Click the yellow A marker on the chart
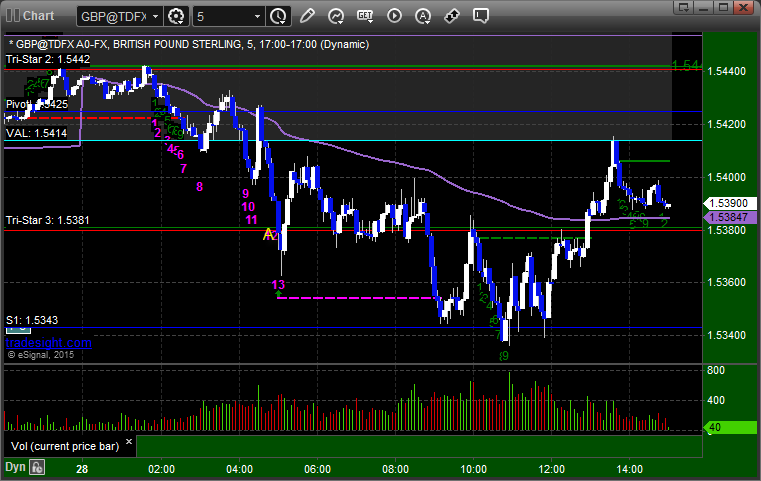 point(267,234)
